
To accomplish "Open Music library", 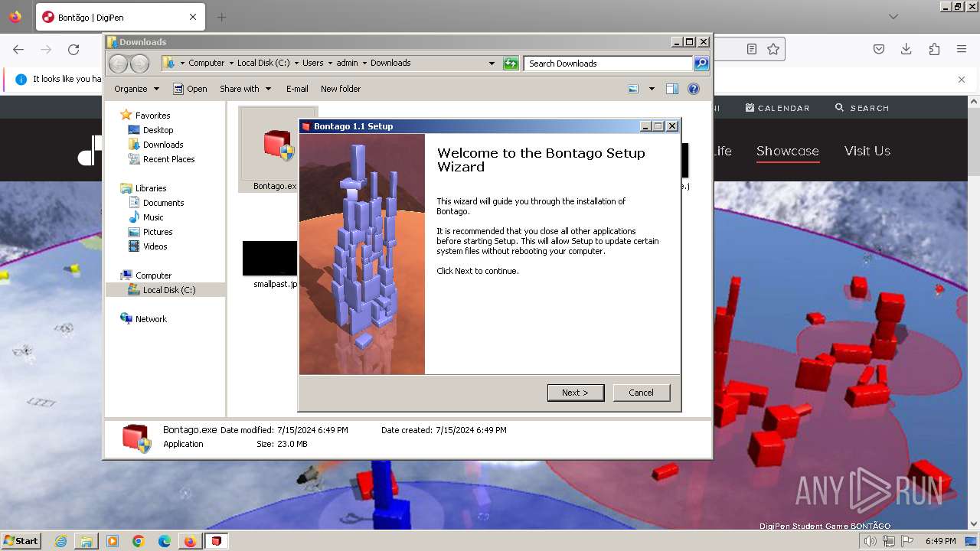I will coord(153,217).
